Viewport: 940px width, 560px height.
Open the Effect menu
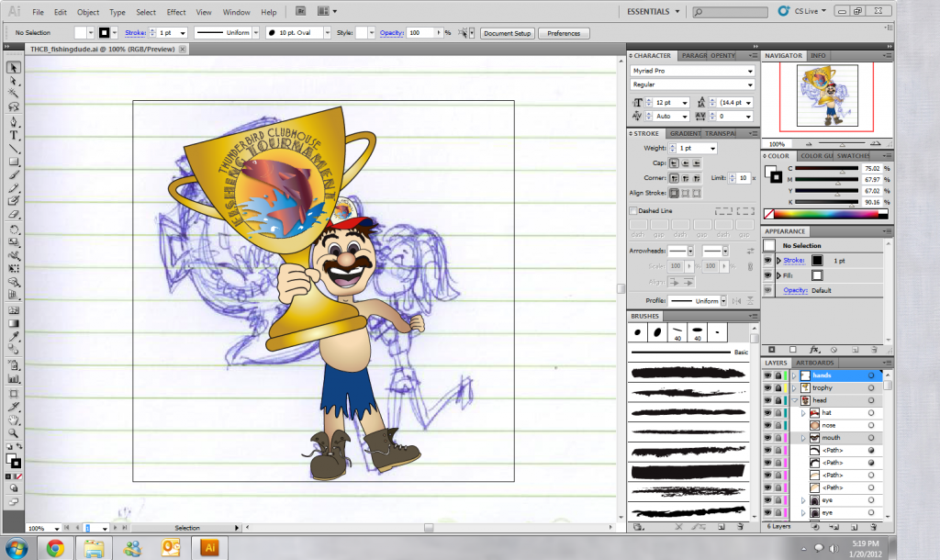point(175,12)
